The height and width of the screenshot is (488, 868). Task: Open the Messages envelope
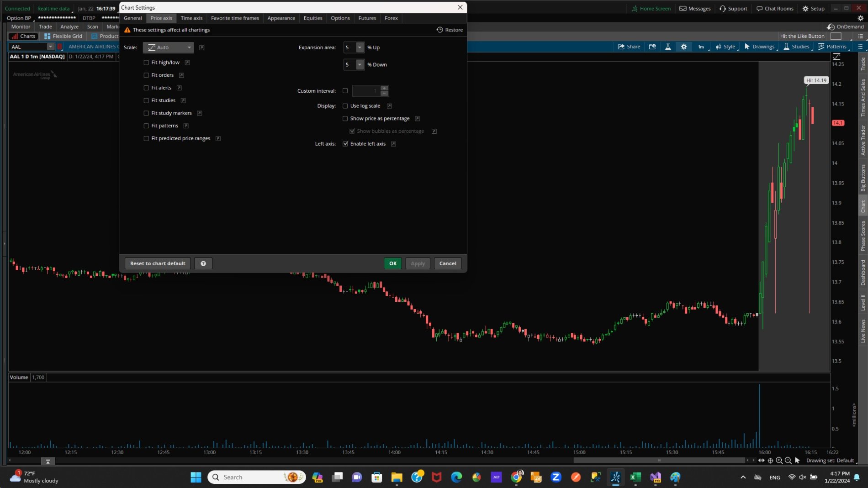pos(695,8)
